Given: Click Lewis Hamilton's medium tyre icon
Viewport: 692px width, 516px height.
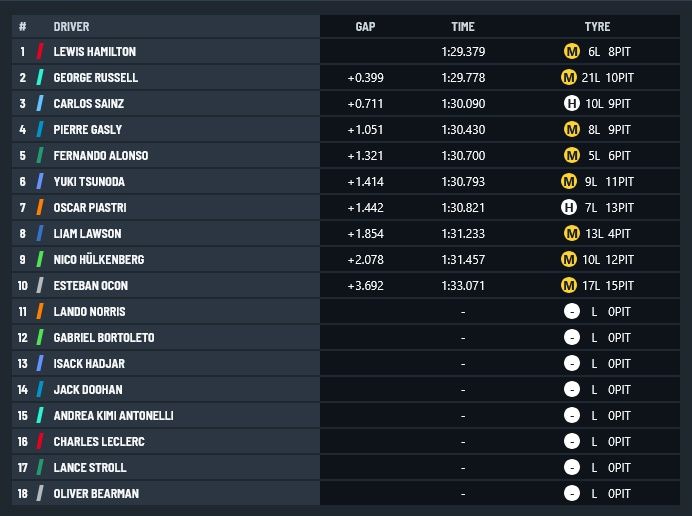Looking at the screenshot, I should [x=572, y=52].
